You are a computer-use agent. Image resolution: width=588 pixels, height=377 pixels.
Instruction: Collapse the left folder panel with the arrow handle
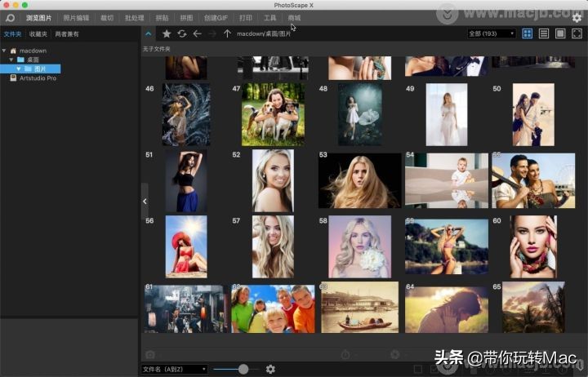point(145,202)
